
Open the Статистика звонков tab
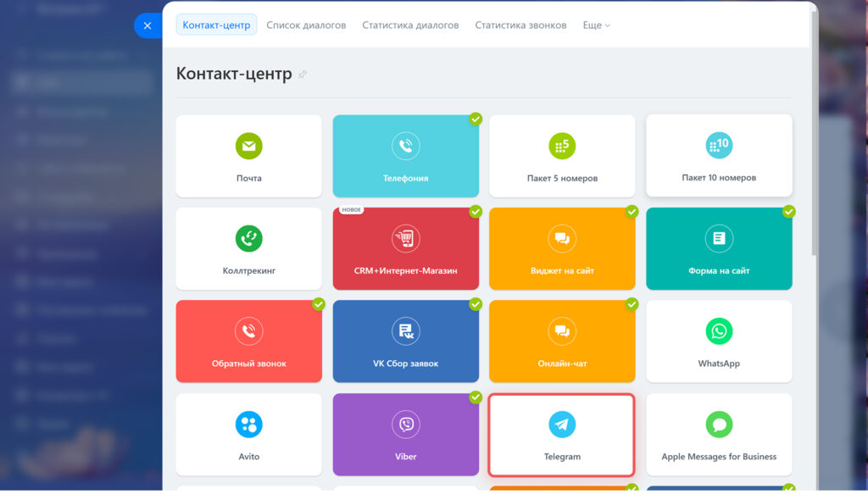click(520, 25)
